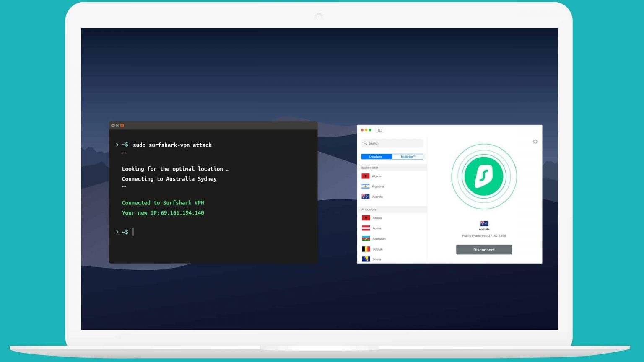Click the Disconnect button

(484, 250)
